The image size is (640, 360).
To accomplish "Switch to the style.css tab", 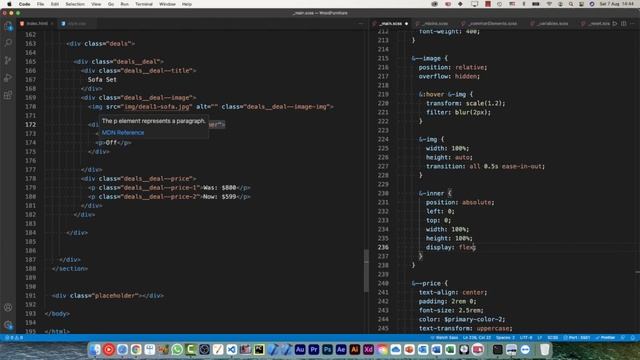I will click(76, 24).
